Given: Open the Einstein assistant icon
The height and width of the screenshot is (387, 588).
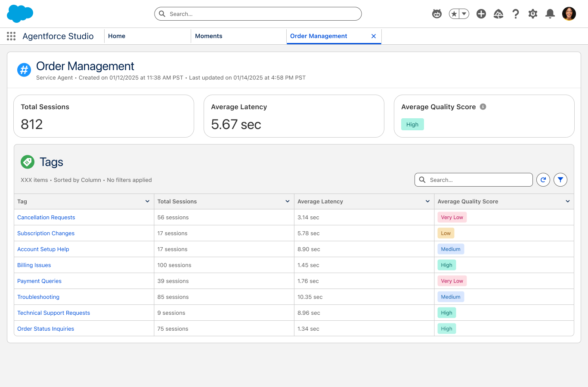Looking at the screenshot, I should (437, 14).
